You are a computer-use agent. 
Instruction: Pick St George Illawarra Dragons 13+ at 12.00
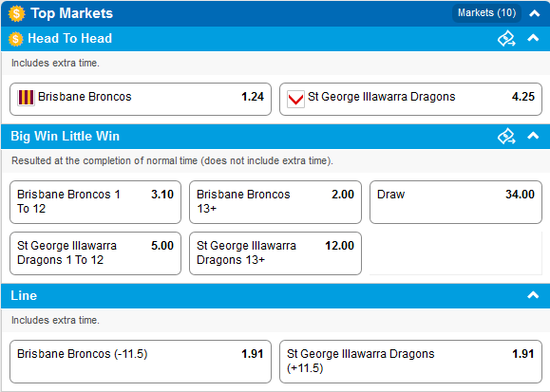(x=275, y=253)
